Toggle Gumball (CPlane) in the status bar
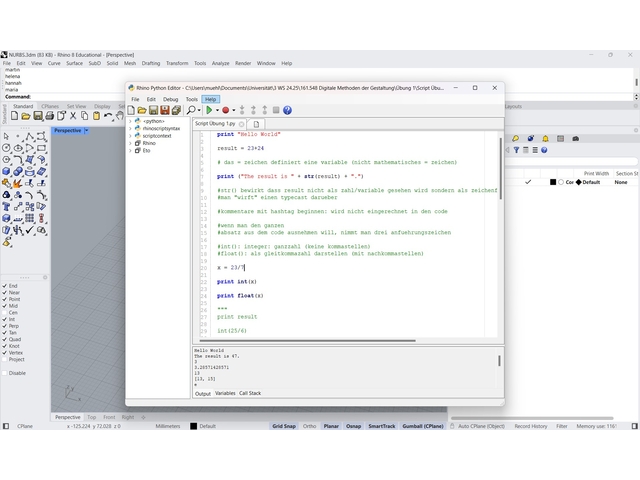The height and width of the screenshot is (480, 640). tap(422, 426)
